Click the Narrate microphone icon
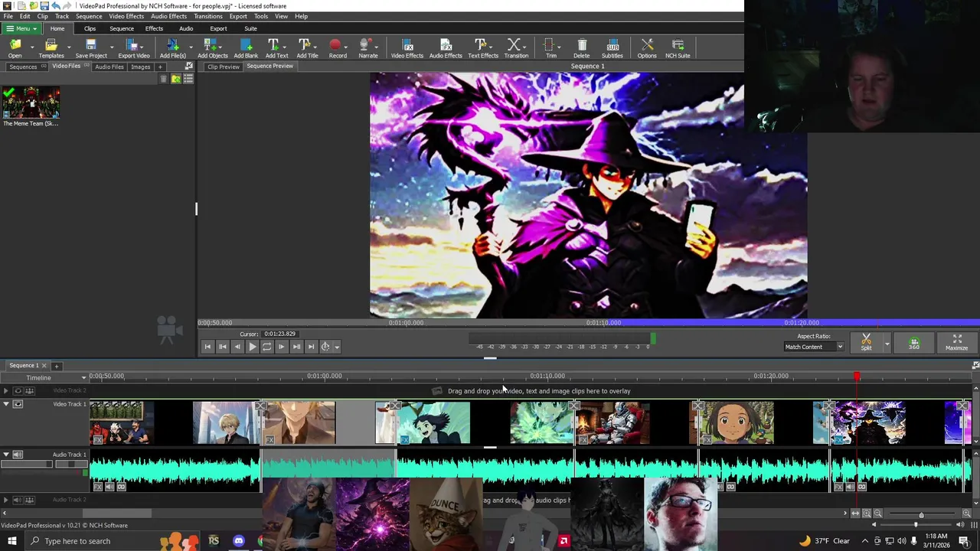The image size is (980, 551). [x=367, y=48]
